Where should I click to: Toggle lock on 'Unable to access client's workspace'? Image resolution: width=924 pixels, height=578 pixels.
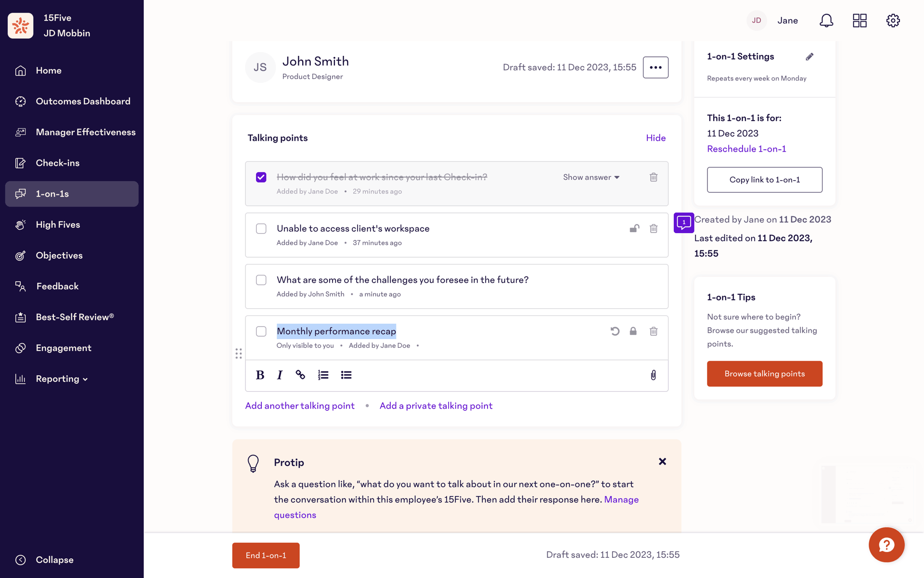pyautogui.click(x=634, y=228)
